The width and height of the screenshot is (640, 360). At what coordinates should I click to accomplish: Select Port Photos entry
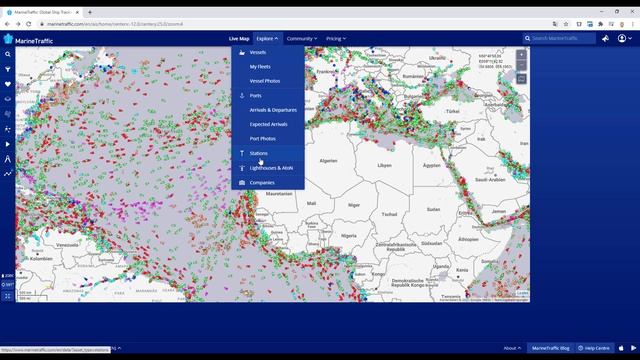point(268,138)
